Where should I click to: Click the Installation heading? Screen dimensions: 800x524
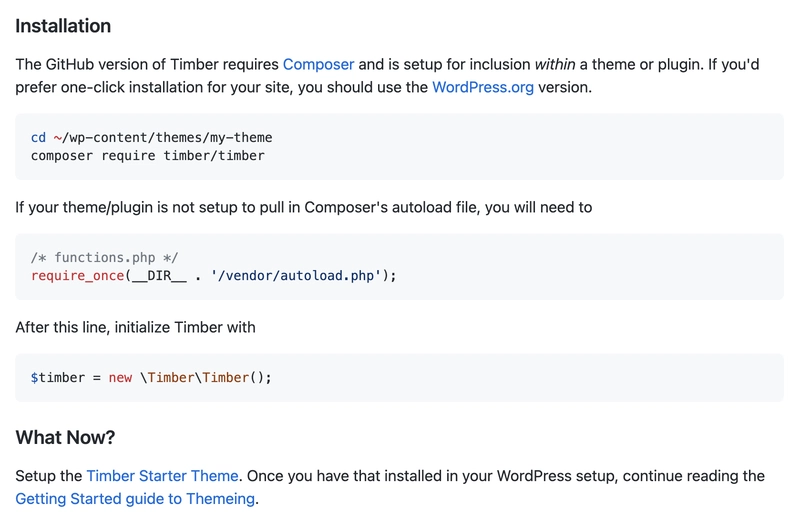pyautogui.click(x=63, y=26)
